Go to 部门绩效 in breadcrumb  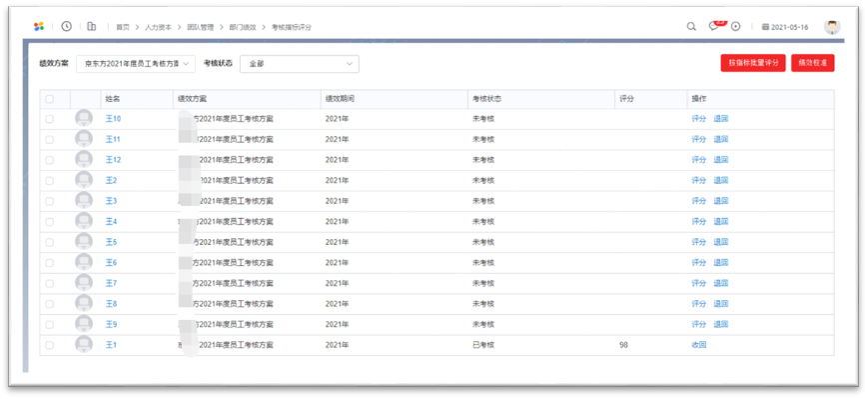click(243, 27)
